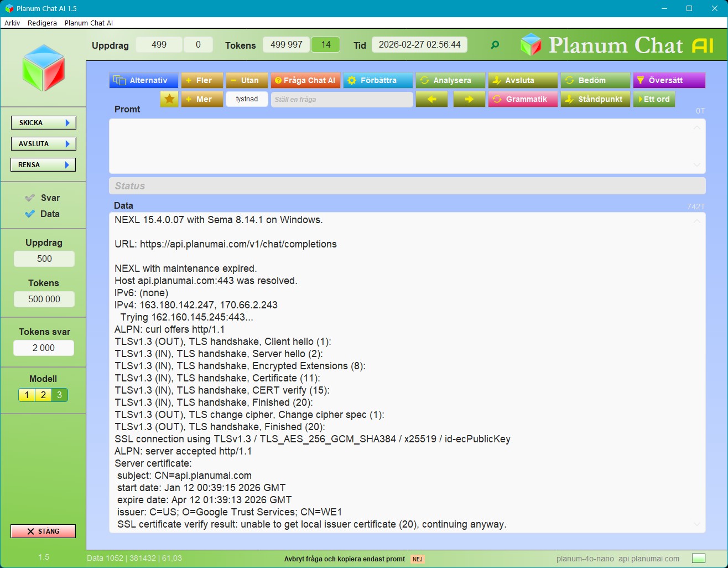Click the green magnifier search icon
The image size is (728, 568).
(x=495, y=45)
